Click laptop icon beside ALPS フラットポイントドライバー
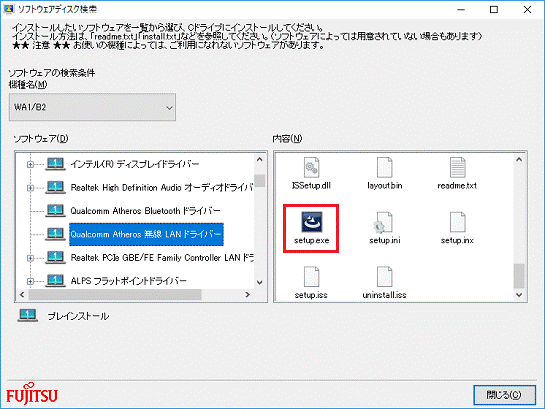Image resolution: width=545 pixels, height=409 pixels. (x=55, y=280)
